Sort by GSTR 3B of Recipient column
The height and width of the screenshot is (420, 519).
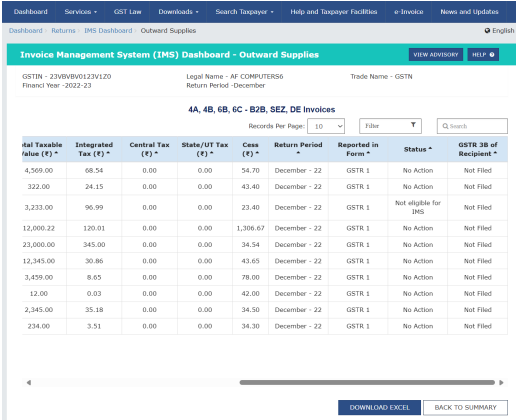(478, 149)
